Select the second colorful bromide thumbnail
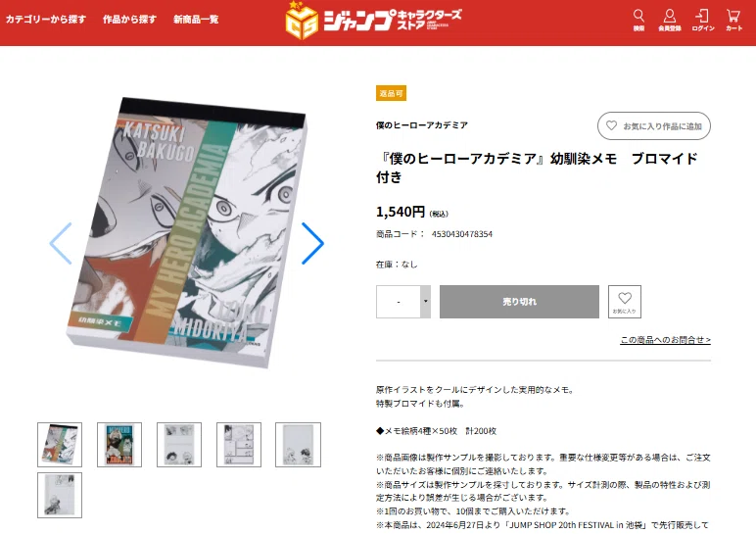Screen dimensions: 756x534 119,445
